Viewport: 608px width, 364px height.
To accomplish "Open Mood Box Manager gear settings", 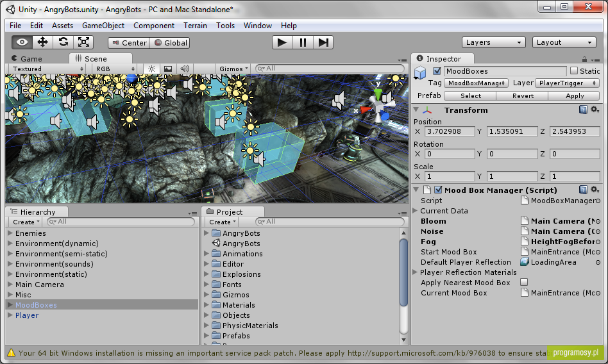I will pos(595,190).
